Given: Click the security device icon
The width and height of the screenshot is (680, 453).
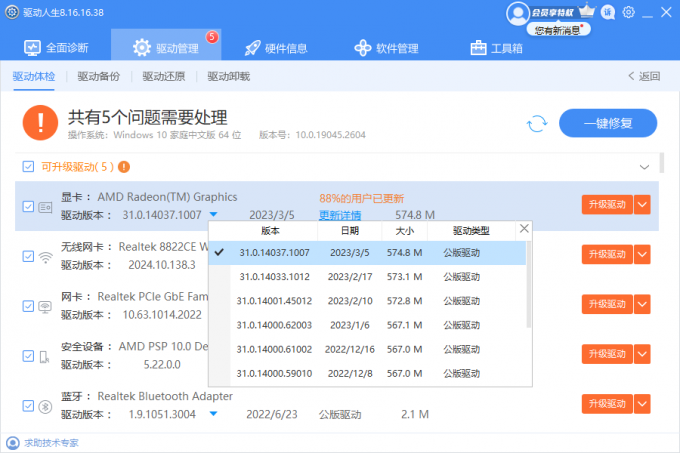Looking at the screenshot, I should tap(44, 357).
